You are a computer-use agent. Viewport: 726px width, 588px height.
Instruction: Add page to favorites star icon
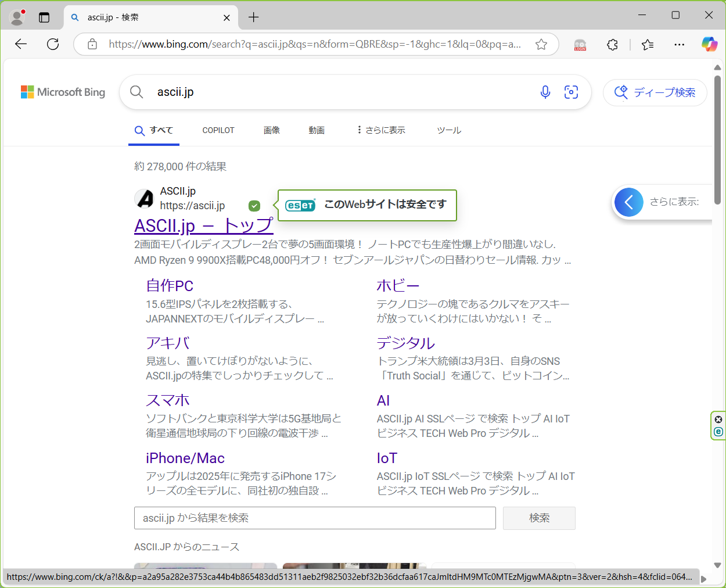[x=541, y=44]
